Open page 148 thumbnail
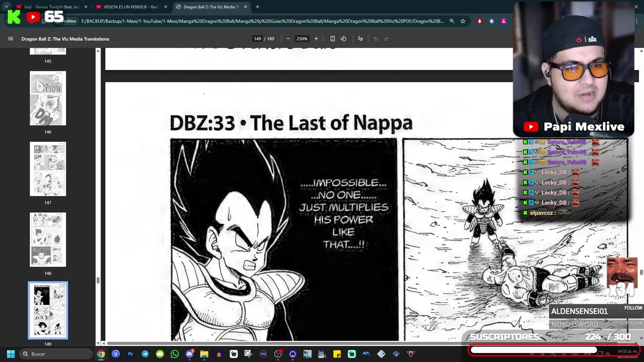Screen dimensions: 644x362 [48, 239]
